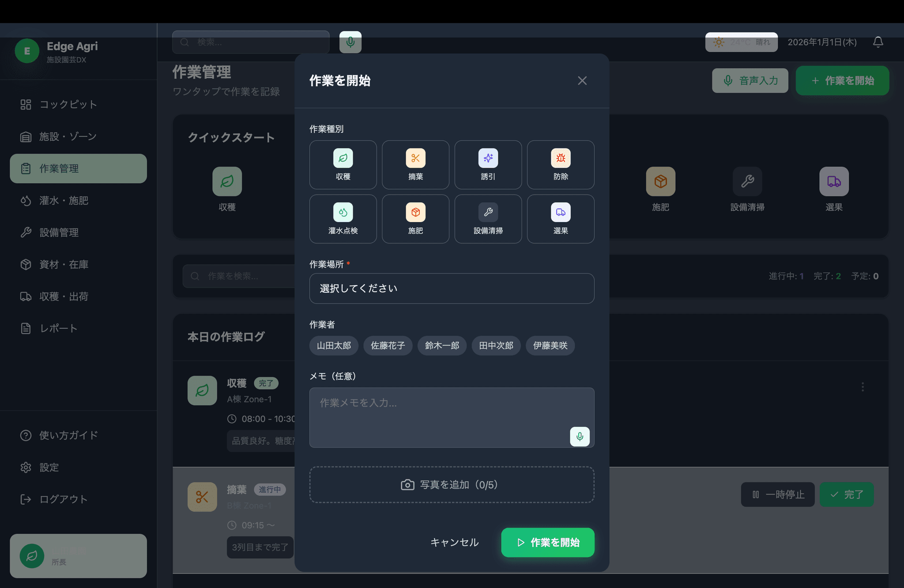The width and height of the screenshot is (904, 588).
Task: Toggle worker chip 伊藤美咲
Action: tap(550, 346)
